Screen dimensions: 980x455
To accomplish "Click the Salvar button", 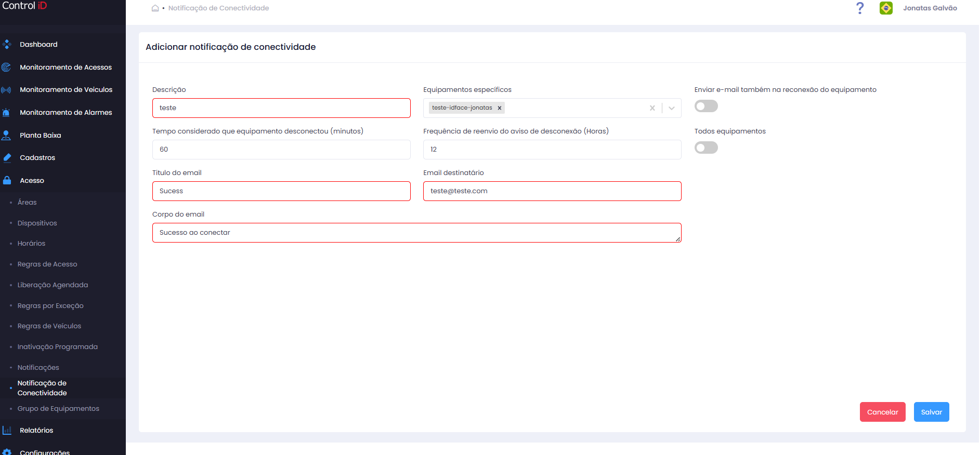I will [x=931, y=412].
